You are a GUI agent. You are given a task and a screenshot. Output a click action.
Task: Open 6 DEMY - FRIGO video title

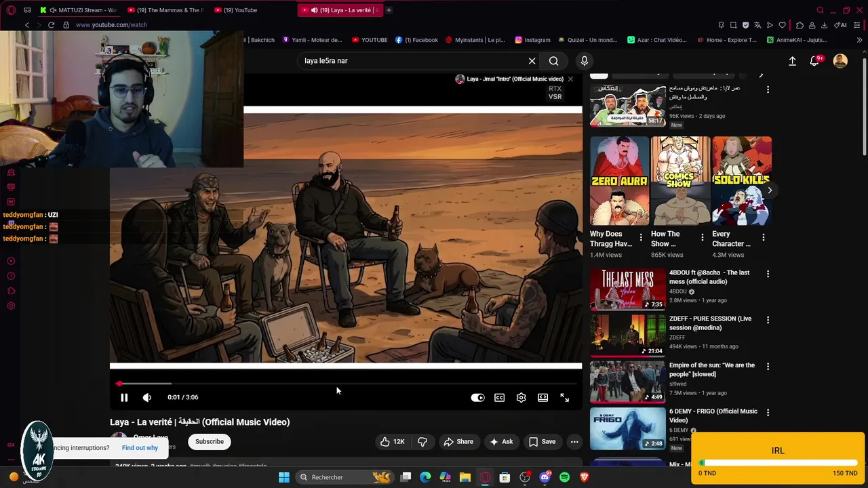point(713,415)
